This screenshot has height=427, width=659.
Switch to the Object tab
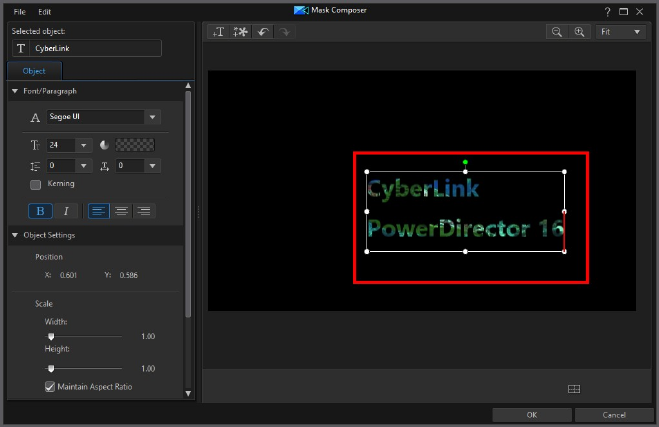point(34,71)
